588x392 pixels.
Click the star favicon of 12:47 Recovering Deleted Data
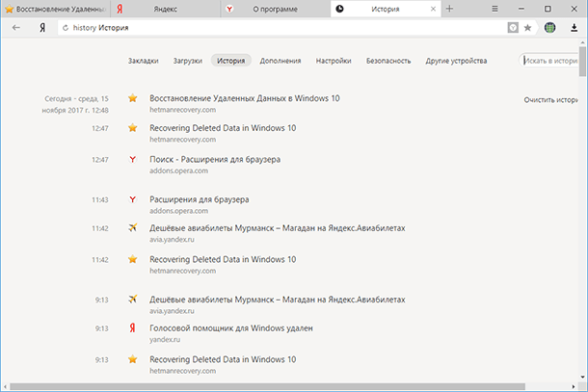(132, 128)
